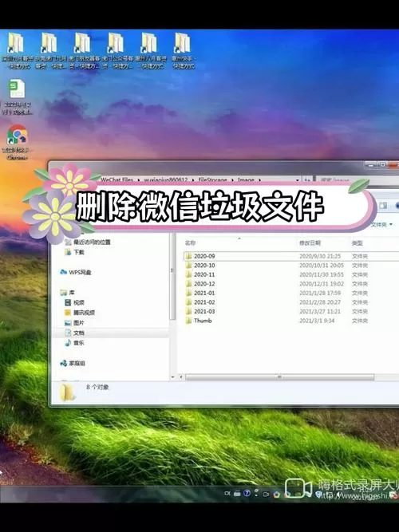Click the preview pane toggle icon
This screenshot has height=532, width=399.
coord(383,206)
